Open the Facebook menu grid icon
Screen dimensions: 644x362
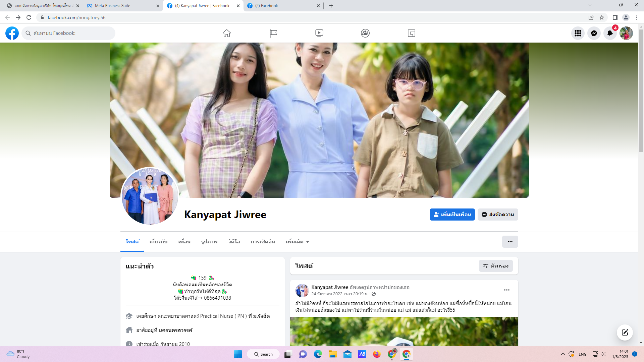[x=578, y=33]
